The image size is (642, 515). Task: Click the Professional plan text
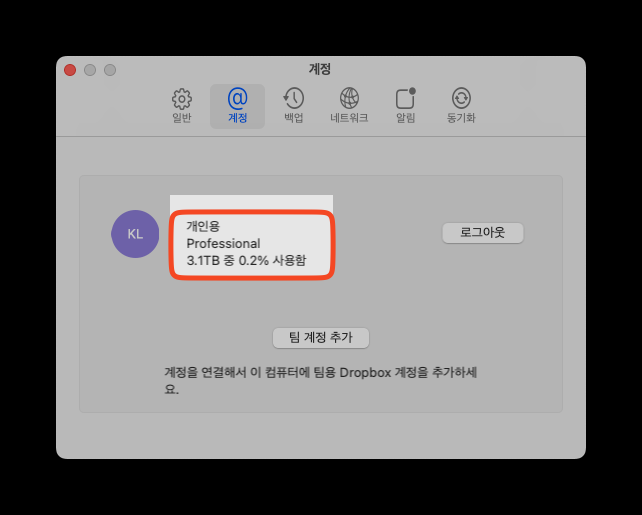click(223, 244)
